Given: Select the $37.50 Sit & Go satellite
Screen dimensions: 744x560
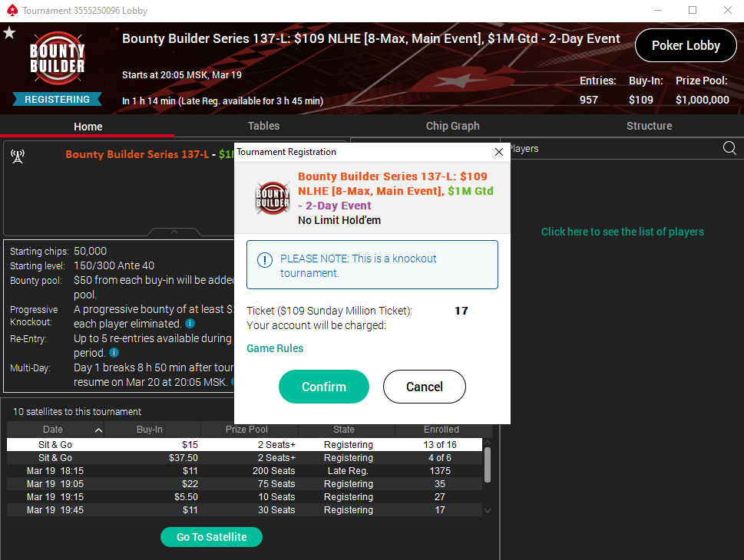Looking at the screenshot, I should (244, 457).
